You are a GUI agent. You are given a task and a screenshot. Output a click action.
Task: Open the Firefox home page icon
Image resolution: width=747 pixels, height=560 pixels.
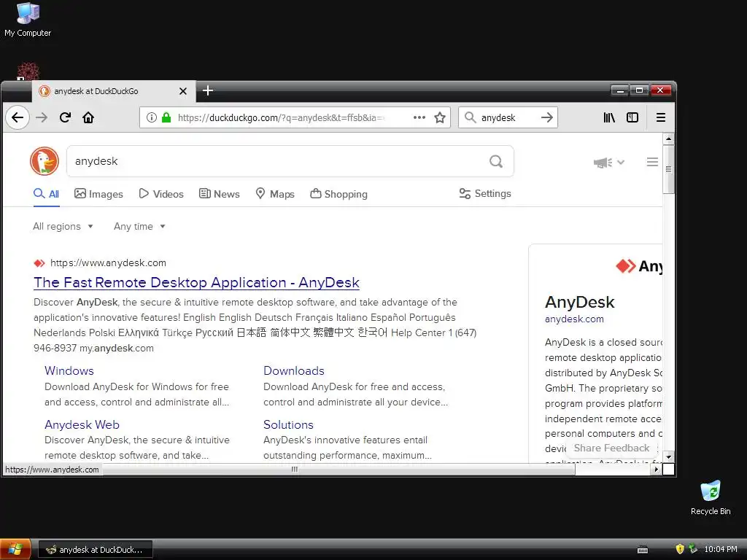pos(88,117)
